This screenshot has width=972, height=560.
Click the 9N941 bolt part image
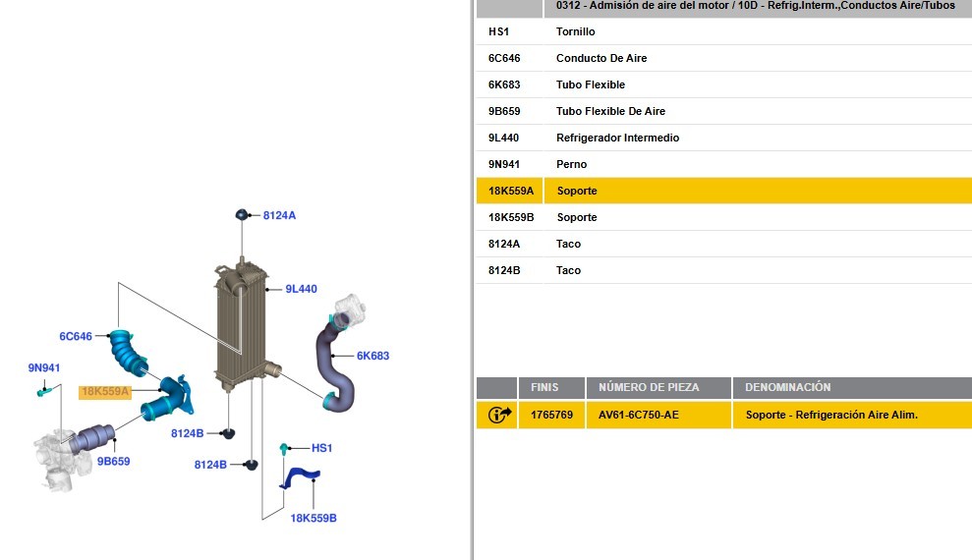click(43, 391)
